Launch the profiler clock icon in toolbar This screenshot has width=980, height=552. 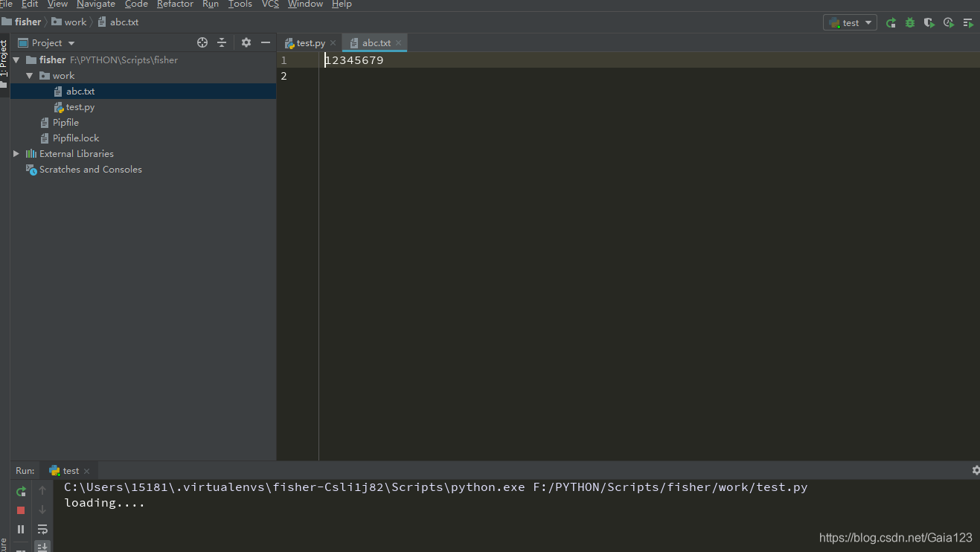click(x=949, y=23)
